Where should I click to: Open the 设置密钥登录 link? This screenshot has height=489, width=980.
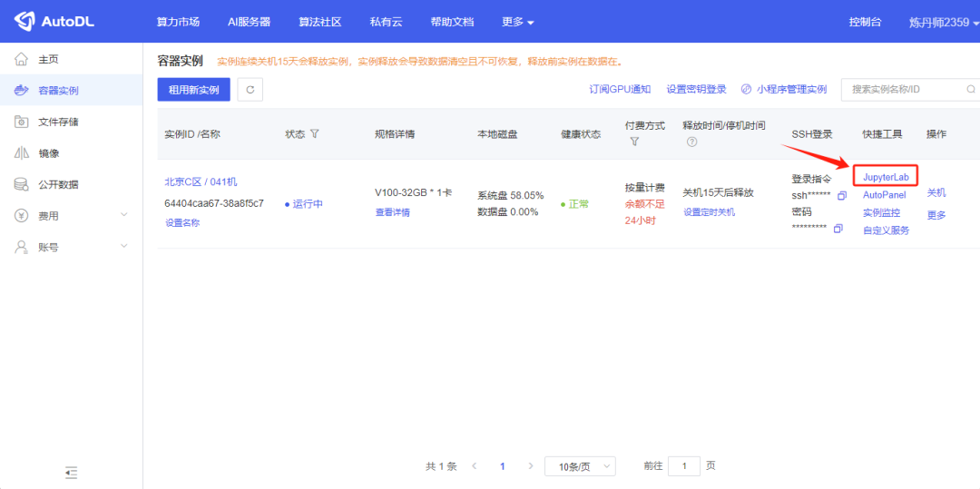[x=696, y=89]
